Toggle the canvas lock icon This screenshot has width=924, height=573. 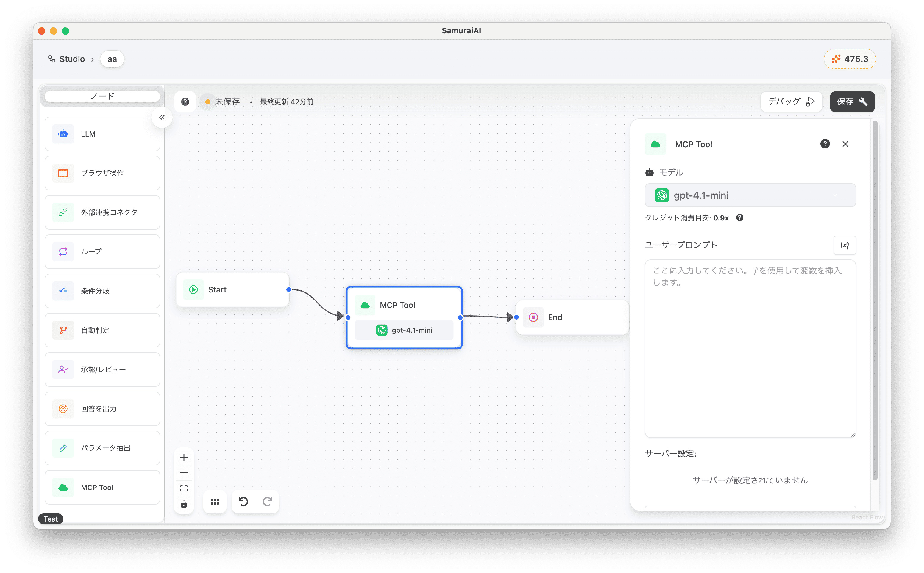[x=184, y=504]
